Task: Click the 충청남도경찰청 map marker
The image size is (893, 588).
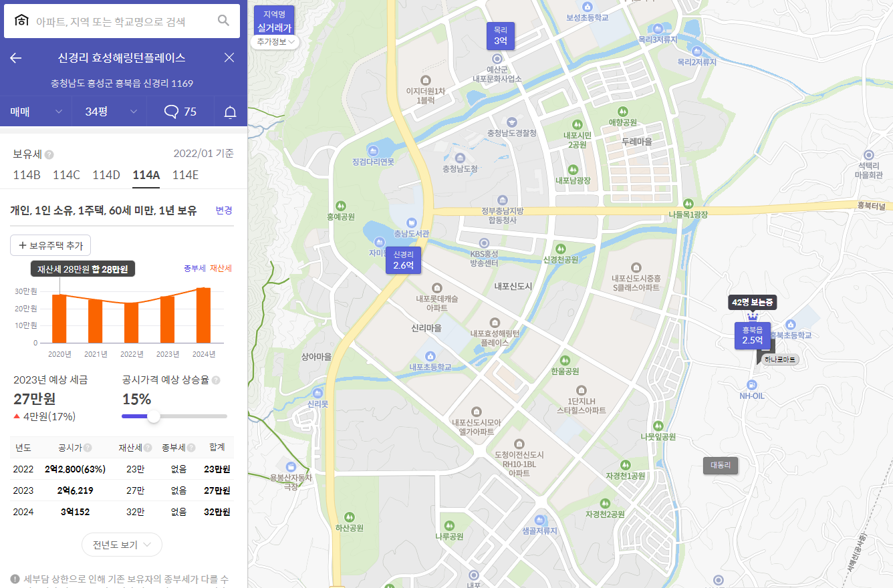Action: pyautogui.click(x=512, y=122)
